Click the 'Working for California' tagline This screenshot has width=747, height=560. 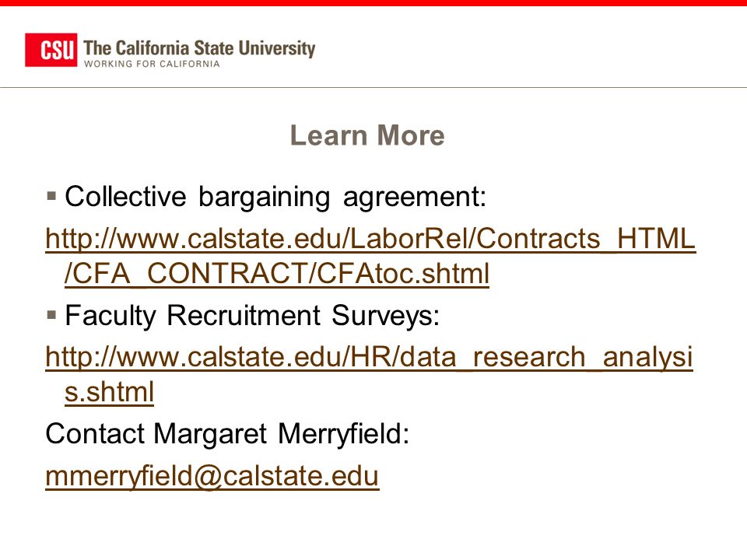(x=152, y=64)
